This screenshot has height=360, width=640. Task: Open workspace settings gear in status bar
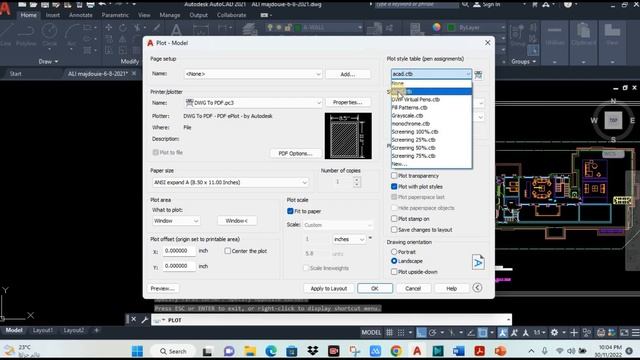pyautogui.click(x=554, y=333)
